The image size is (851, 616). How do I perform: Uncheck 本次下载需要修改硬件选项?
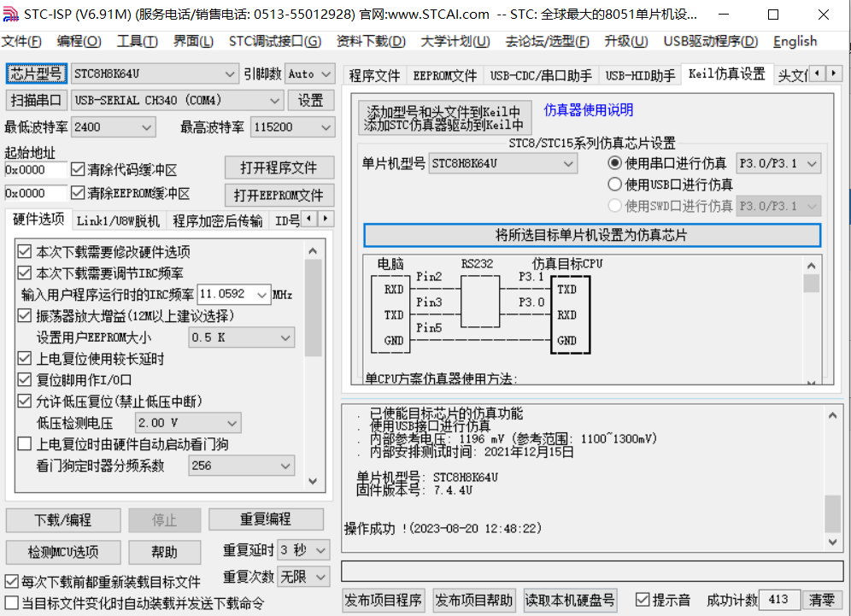click(x=25, y=251)
